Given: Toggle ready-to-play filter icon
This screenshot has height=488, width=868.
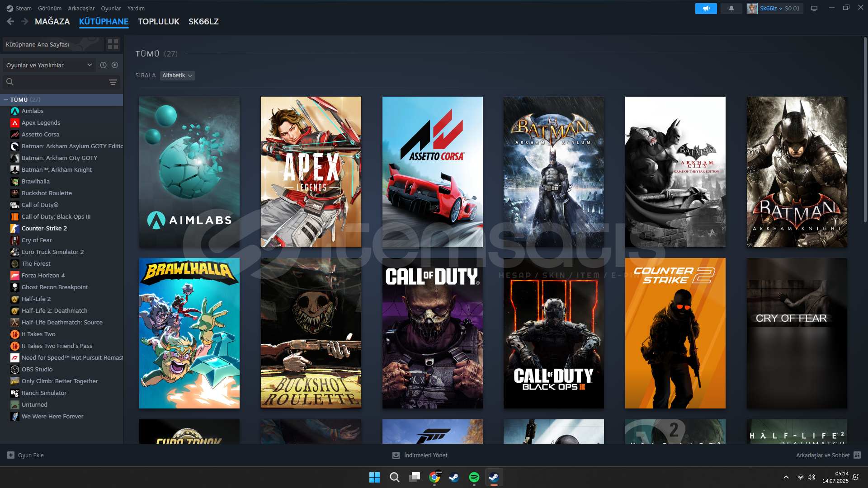Looking at the screenshot, I should pos(115,65).
